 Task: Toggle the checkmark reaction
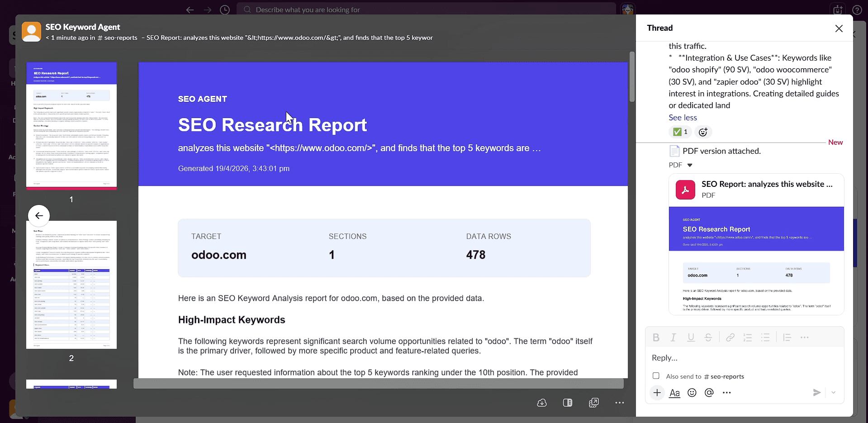(680, 132)
